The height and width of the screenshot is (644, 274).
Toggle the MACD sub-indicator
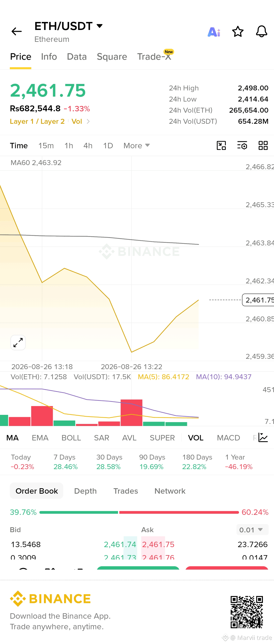[229, 438]
